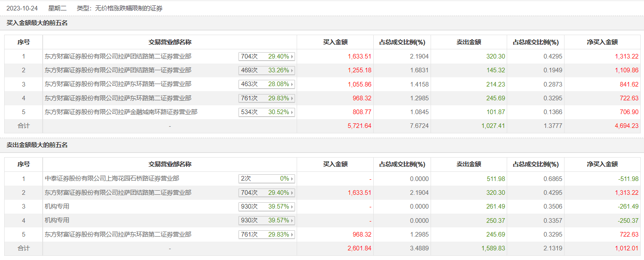Click arrow icon beside 534次 30.52%
Viewport: 644px width, 260px height.
pos(292,112)
